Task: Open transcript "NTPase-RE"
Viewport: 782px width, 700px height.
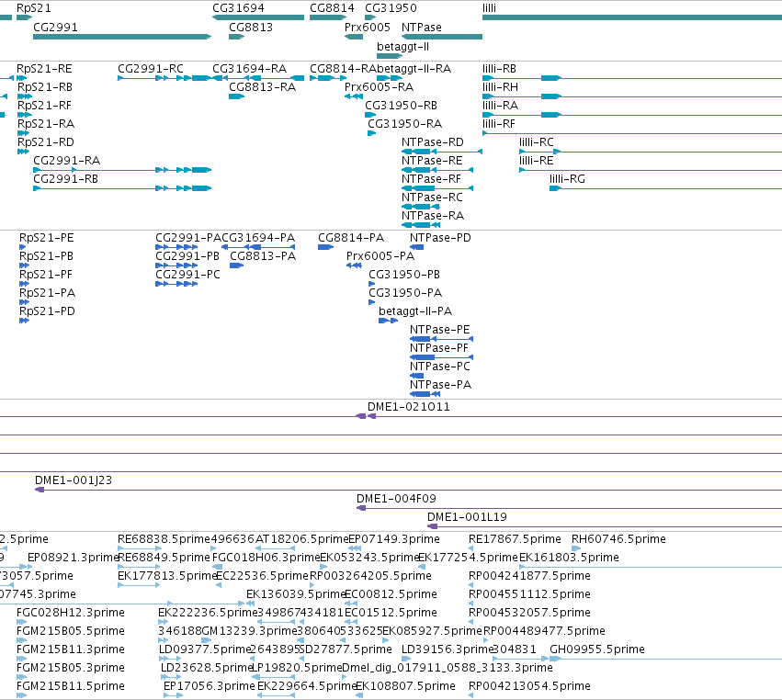Action: point(432,161)
